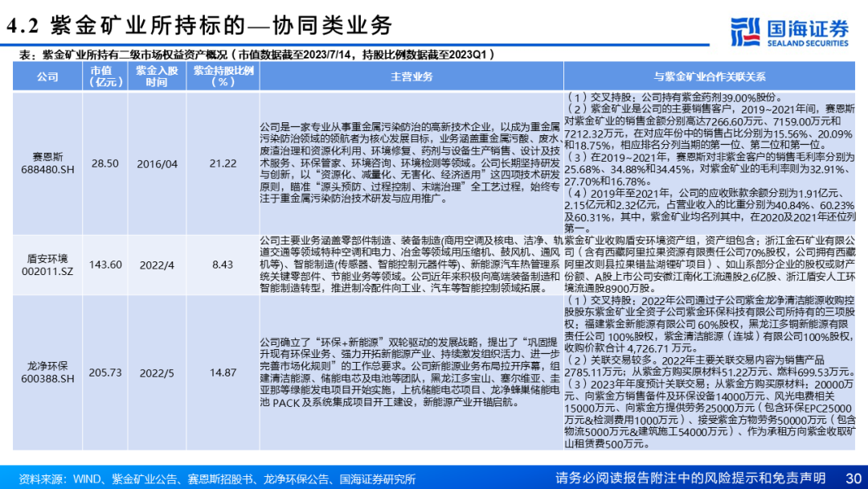Select the 与紫金矿业合作关联关系 column header

click(709, 76)
